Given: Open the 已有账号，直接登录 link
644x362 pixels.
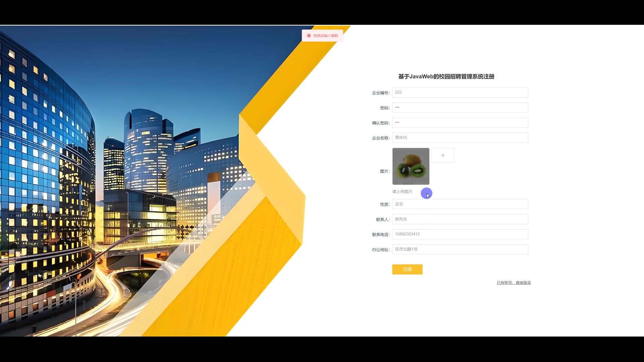Looking at the screenshot, I should click(x=514, y=283).
